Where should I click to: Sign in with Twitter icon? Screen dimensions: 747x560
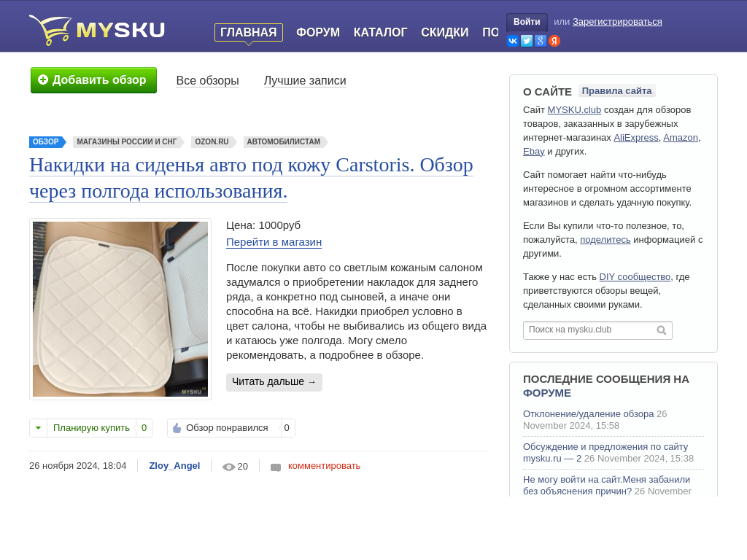pos(527,41)
